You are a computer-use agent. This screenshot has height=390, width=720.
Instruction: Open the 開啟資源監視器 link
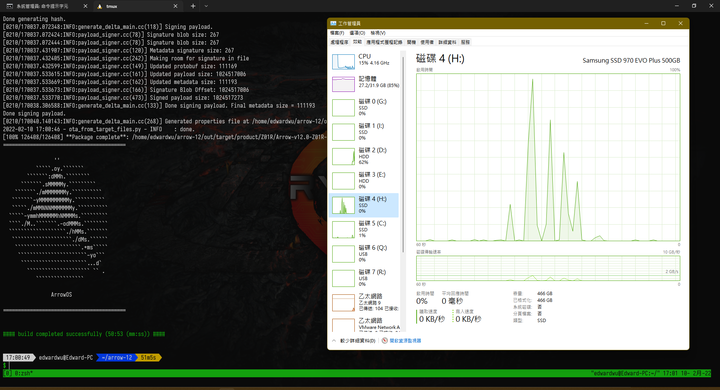405,341
